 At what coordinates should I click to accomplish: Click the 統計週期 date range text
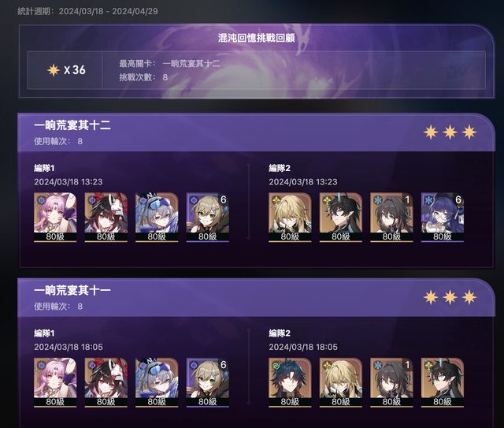coord(87,11)
